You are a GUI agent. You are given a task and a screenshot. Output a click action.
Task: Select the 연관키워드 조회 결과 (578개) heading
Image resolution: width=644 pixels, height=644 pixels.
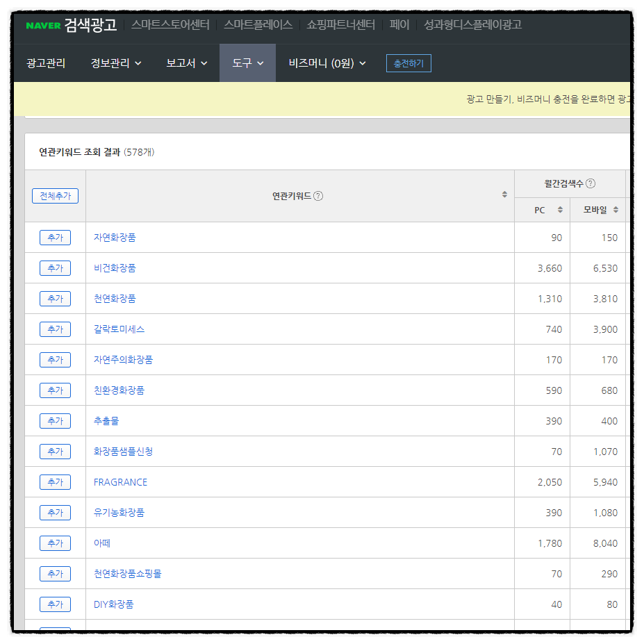point(97,152)
